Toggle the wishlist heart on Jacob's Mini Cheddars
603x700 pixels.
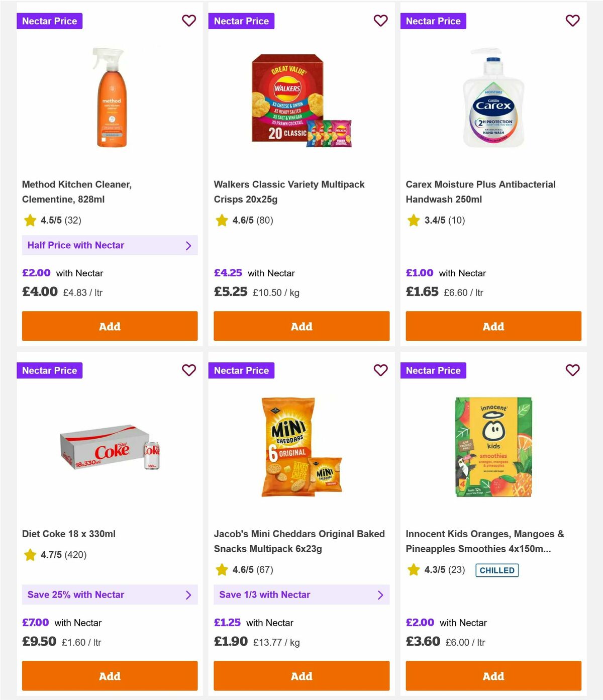click(381, 370)
